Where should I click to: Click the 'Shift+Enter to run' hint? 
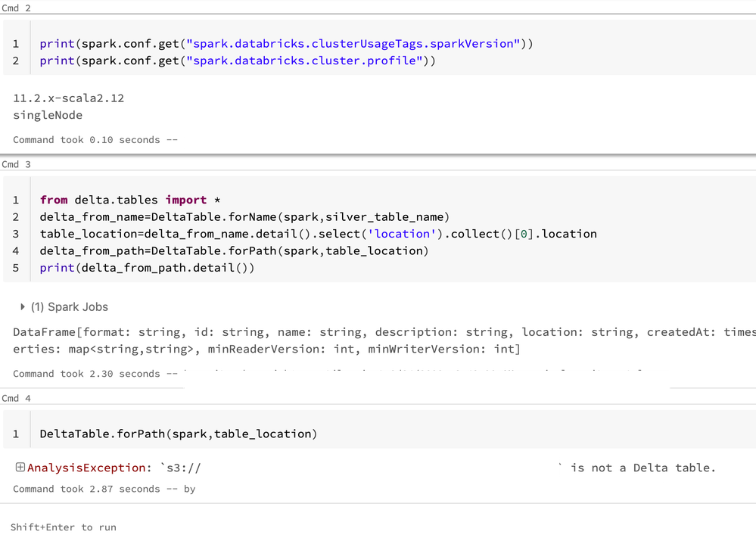64,527
